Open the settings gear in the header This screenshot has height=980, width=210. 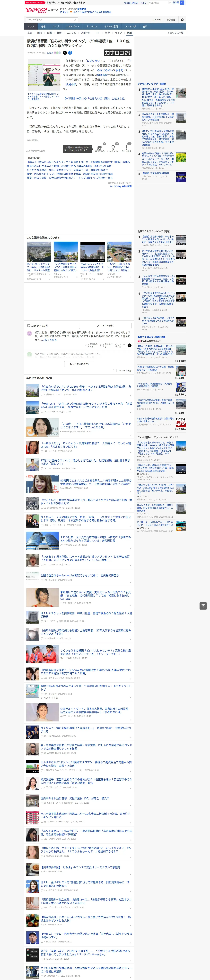coord(182,19)
